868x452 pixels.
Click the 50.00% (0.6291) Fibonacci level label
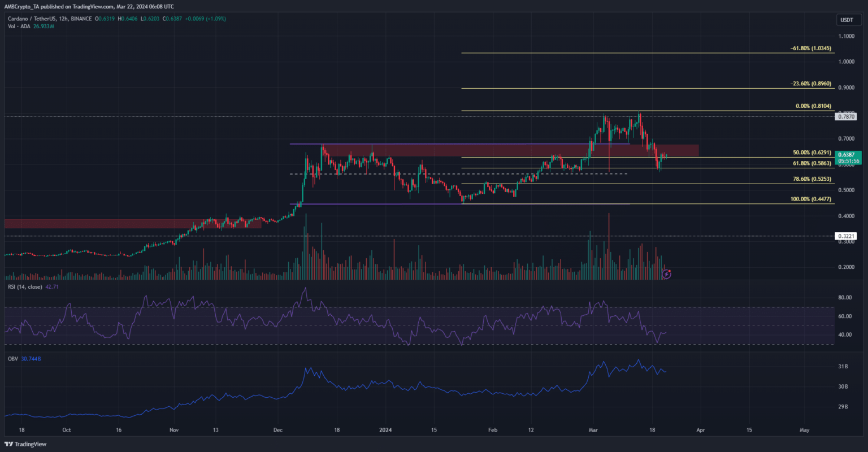812,153
